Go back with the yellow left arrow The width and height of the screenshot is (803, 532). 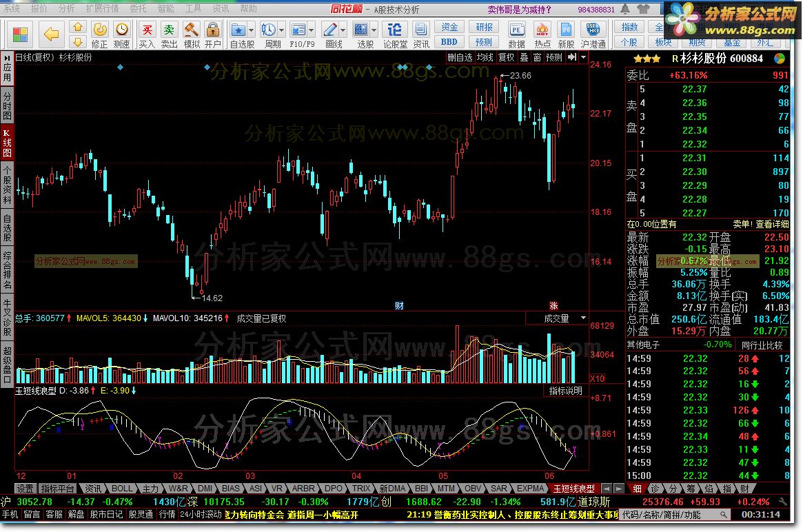point(51,34)
